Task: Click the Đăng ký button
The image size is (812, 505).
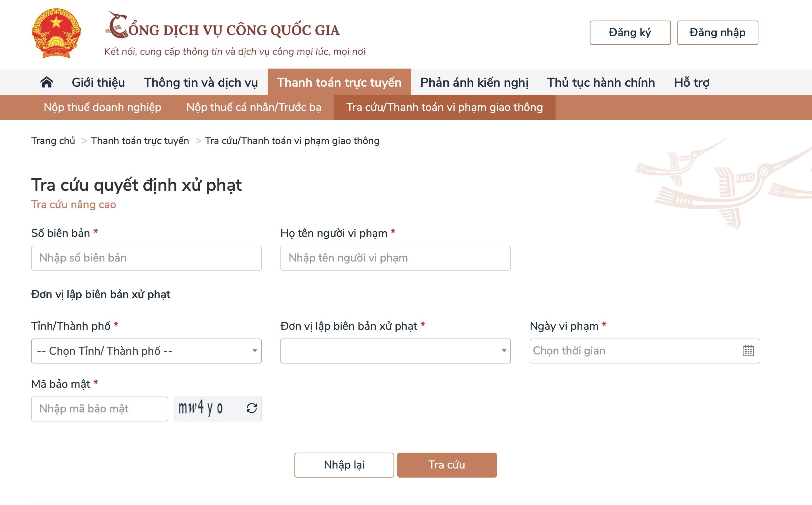Action: pos(630,32)
